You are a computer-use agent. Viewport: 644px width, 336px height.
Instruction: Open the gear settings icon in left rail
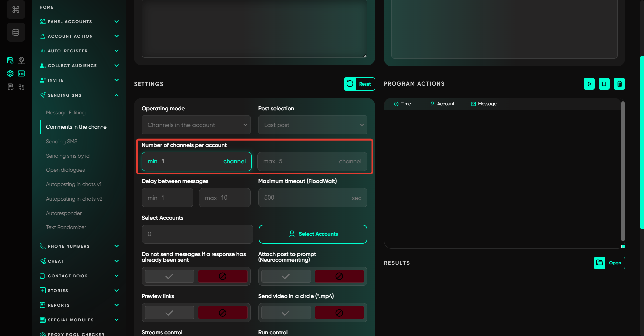(x=10, y=73)
